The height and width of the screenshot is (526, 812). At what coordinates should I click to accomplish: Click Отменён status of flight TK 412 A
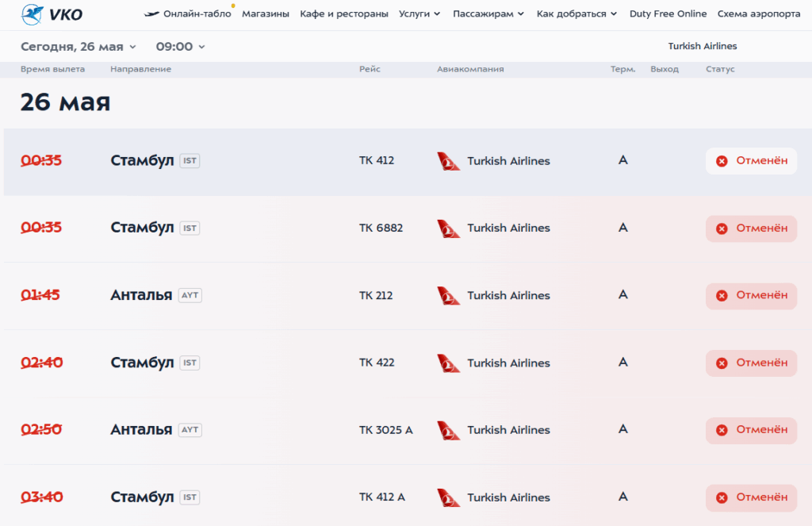tap(751, 498)
